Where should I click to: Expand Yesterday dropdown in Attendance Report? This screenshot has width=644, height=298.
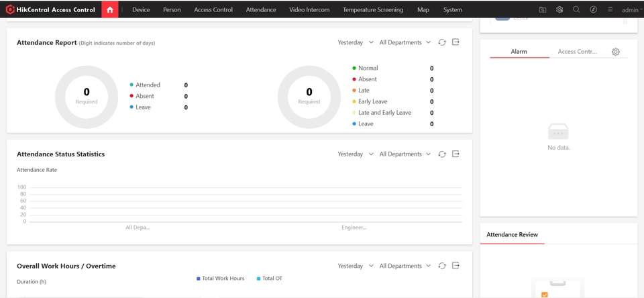[x=356, y=42]
